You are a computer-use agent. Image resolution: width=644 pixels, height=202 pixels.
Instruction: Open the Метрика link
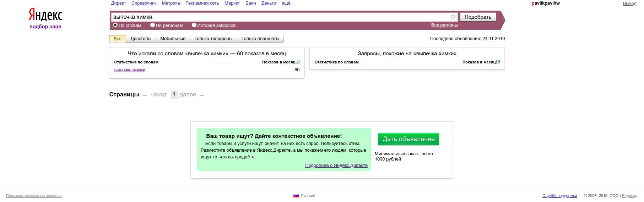(171, 3)
